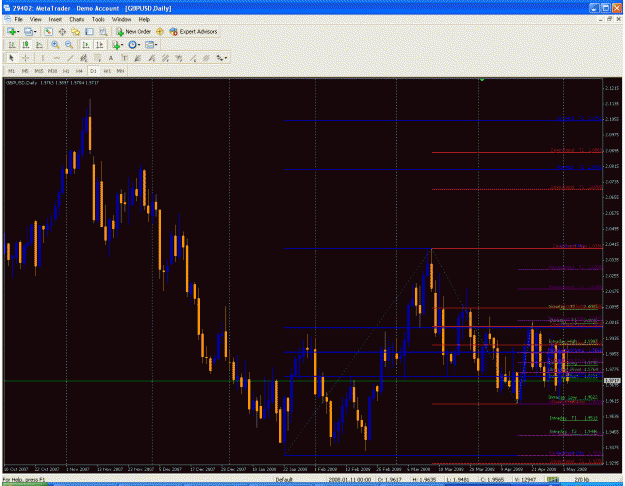Open the View menu

35,19
